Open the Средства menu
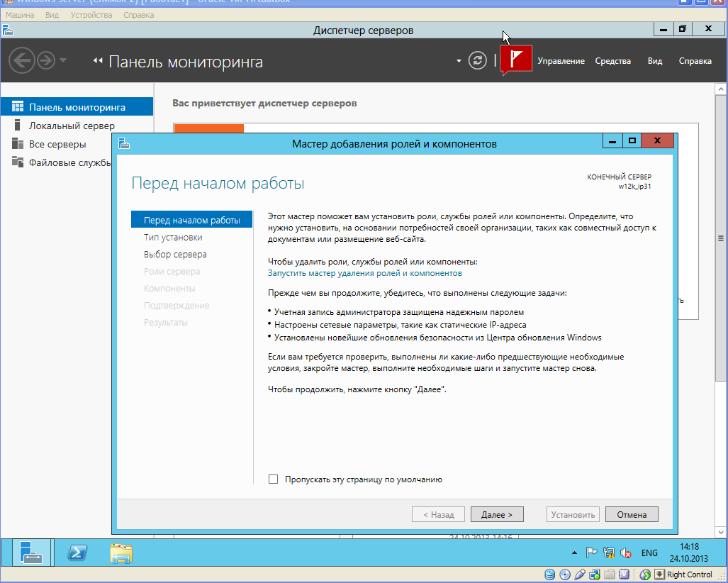The image size is (728, 583). (613, 61)
